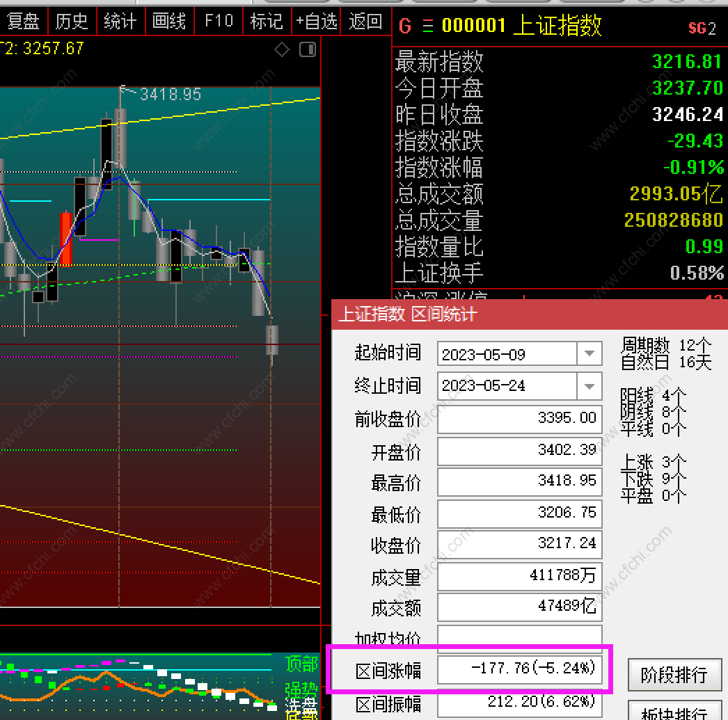Click the 总成交量 value 250828680
The width and height of the screenshot is (728, 720).
coord(673,221)
